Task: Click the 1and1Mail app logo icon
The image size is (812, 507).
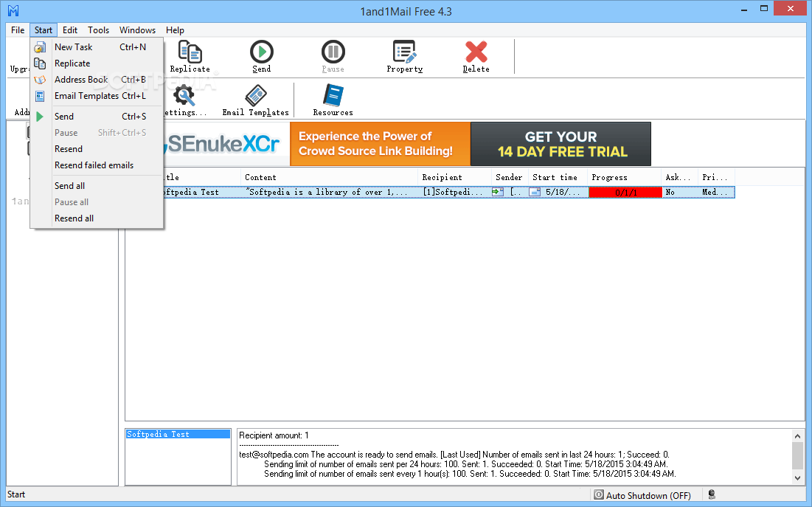Action: pos(13,10)
